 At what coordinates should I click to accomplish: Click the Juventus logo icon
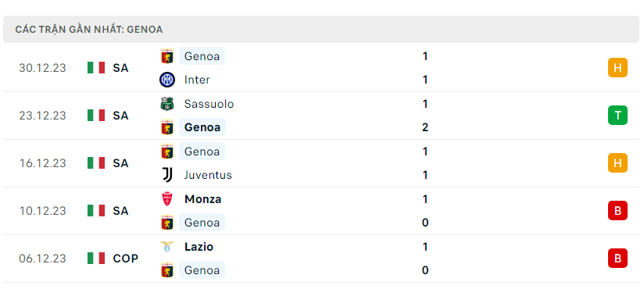tap(167, 175)
